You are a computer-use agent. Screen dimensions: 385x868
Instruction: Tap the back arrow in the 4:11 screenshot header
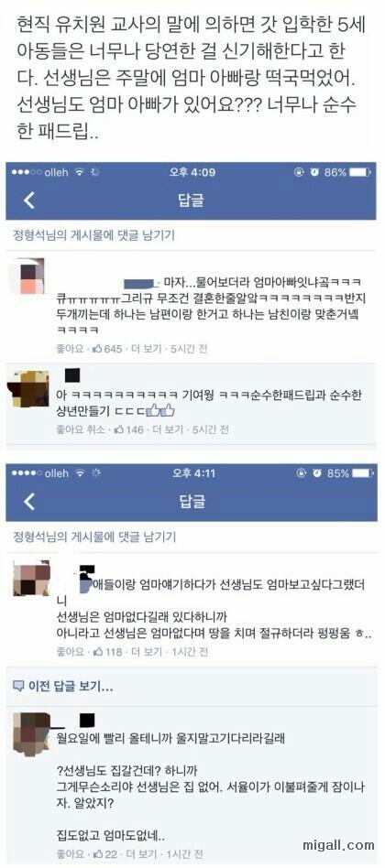pyautogui.click(x=29, y=502)
